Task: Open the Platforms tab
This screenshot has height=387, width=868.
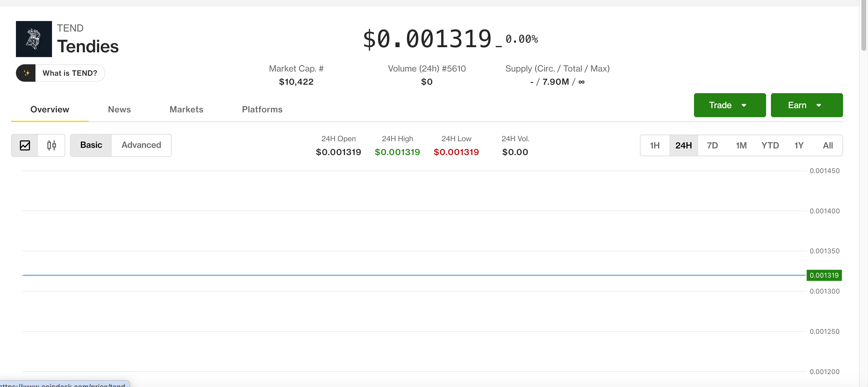Action: pos(262,109)
